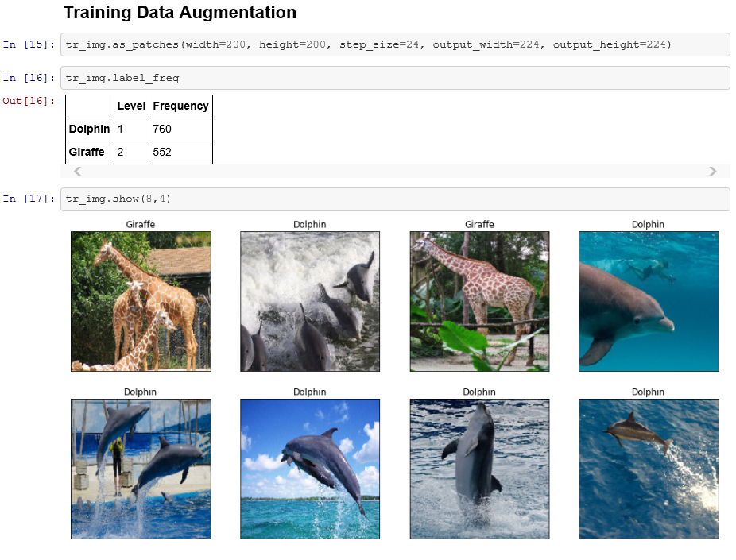Click the Level value 2 cell

point(131,152)
